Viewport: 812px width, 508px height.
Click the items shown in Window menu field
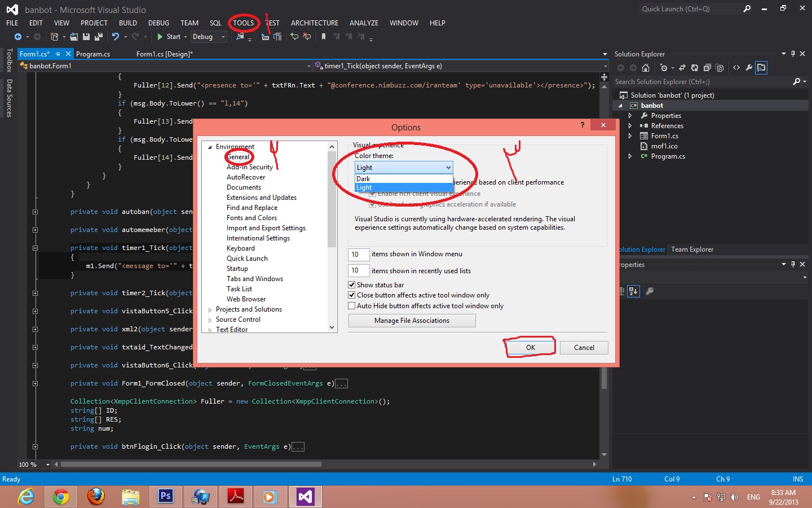(x=359, y=255)
